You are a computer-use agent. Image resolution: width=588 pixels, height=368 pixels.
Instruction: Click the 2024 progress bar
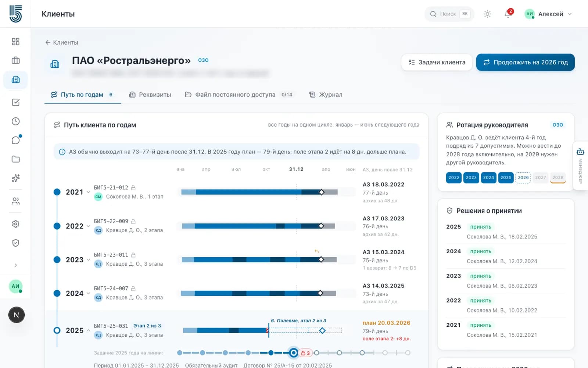[258, 293]
